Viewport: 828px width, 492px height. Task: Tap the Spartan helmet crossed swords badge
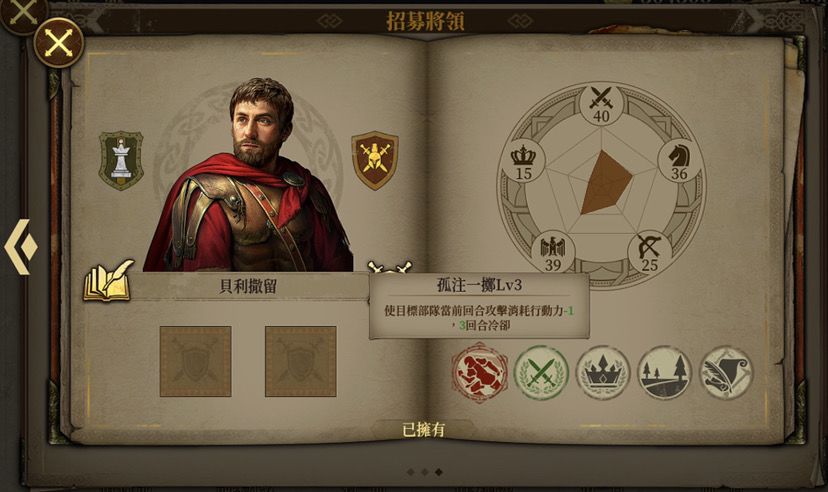coord(375,160)
